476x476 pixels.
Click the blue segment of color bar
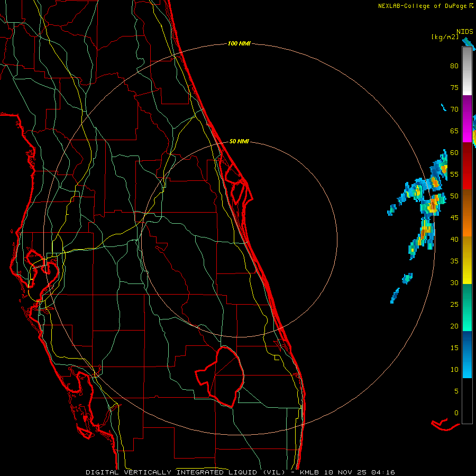[467, 354]
